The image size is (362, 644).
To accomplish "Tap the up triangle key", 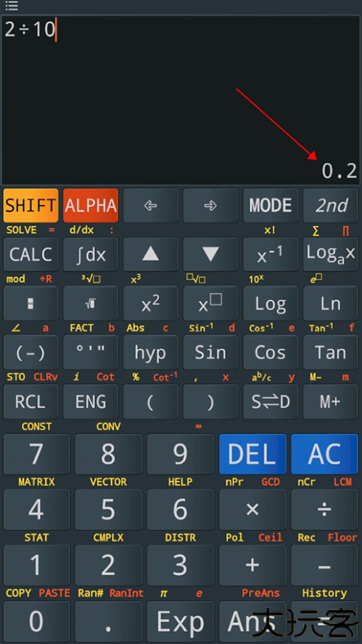I will click(x=150, y=254).
